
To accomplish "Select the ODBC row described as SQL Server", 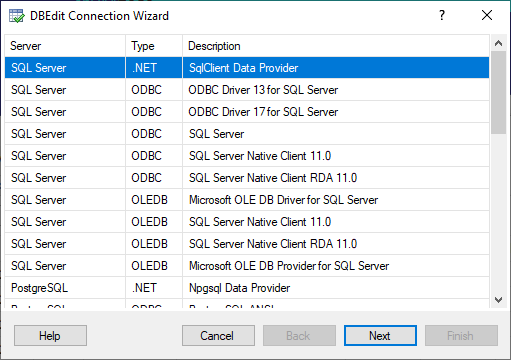I will point(247,134).
